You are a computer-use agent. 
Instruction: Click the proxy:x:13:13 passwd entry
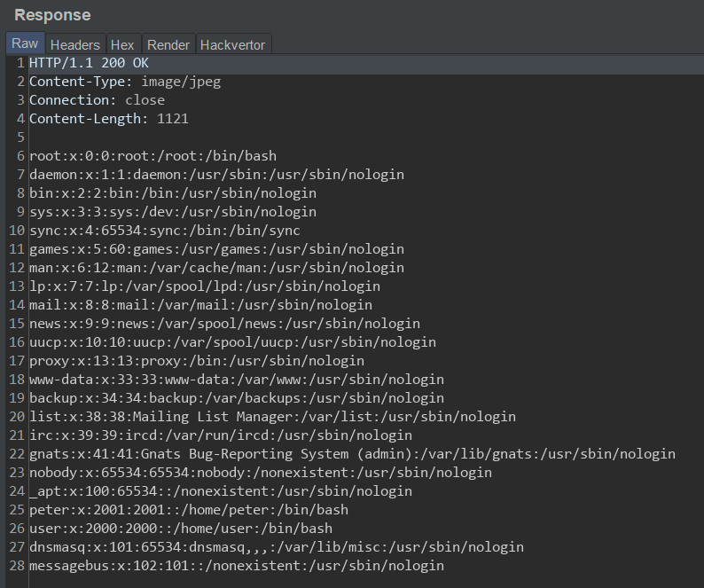point(197,361)
